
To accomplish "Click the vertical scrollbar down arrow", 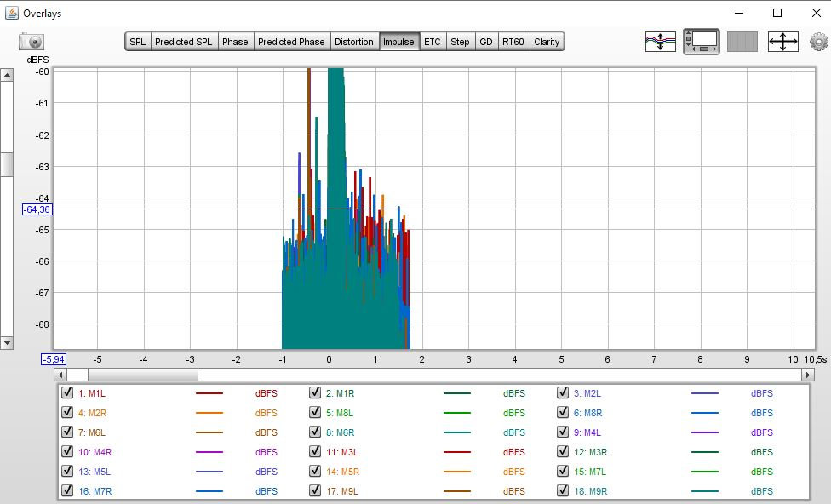I will (7, 343).
